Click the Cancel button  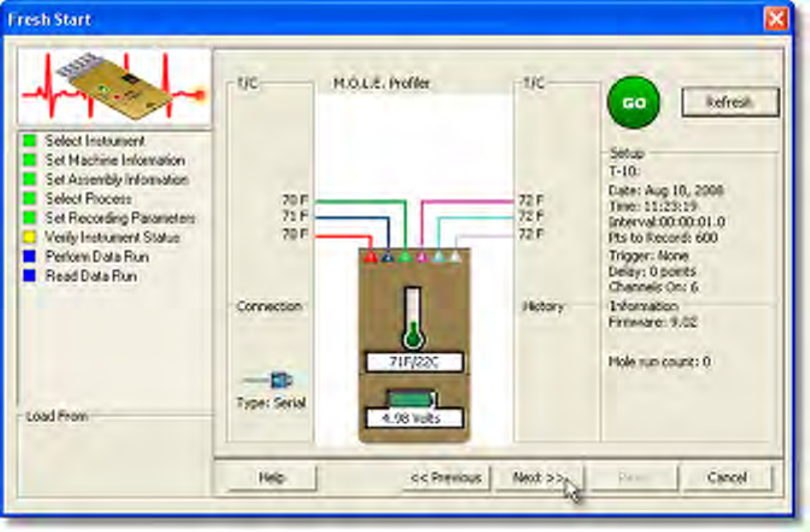727,477
